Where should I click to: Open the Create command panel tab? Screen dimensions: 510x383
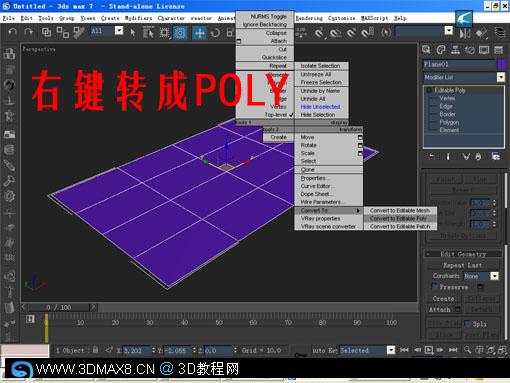pos(426,50)
